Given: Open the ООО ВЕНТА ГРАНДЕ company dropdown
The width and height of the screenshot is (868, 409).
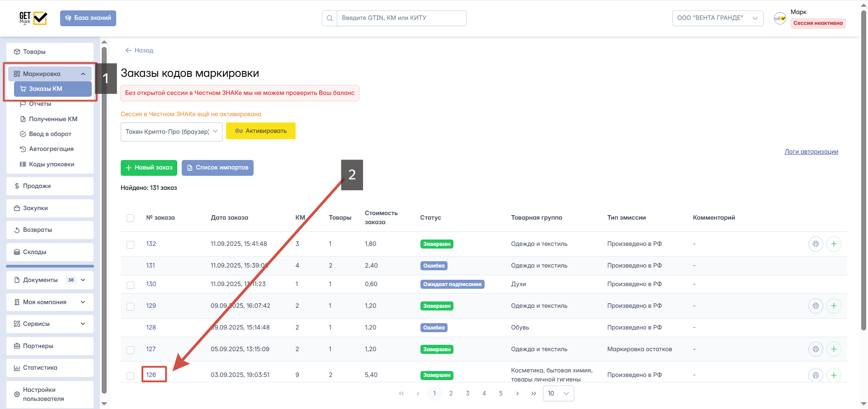Looking at the screenshot, I should (717, 18).
